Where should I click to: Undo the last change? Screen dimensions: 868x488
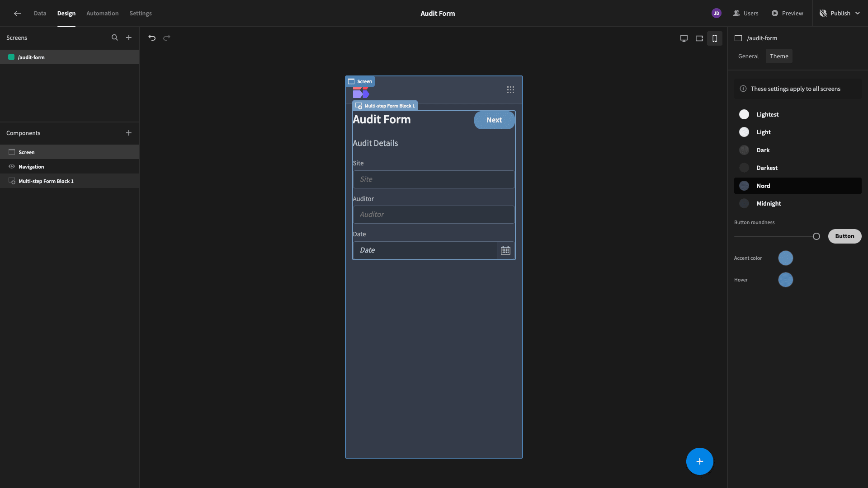click(152, 38)
